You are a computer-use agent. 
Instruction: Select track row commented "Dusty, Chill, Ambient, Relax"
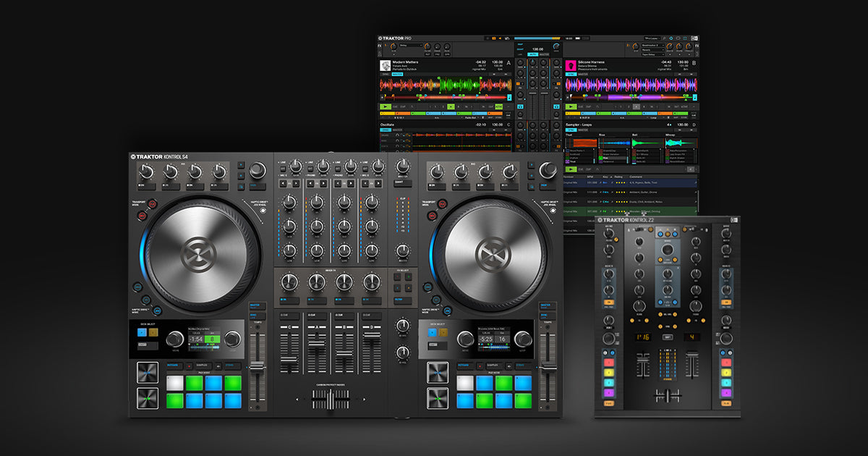point(630,202)
